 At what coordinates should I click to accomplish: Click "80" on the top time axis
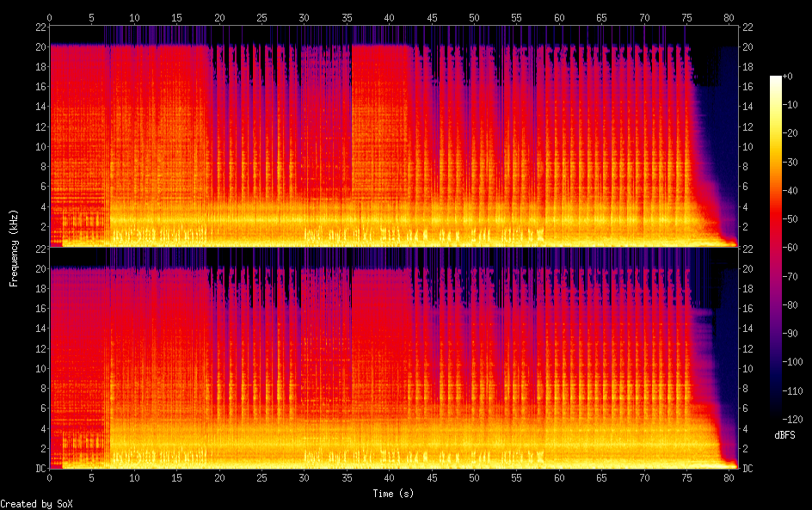point(729,17)
